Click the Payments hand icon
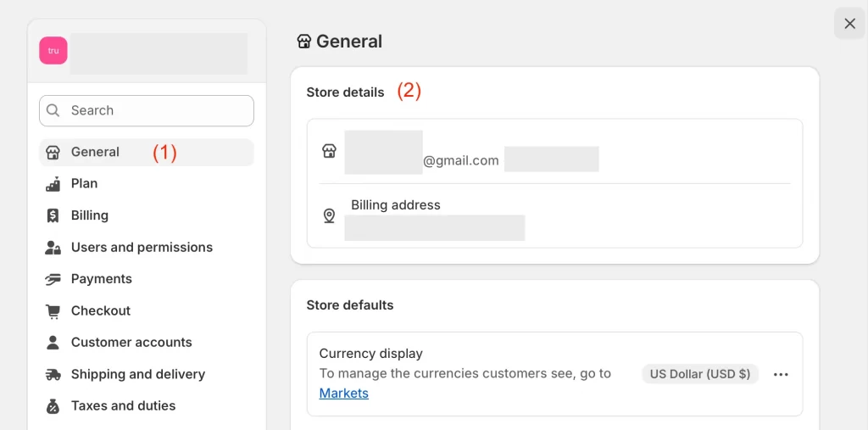Viewport: 868px width, 430px height. 53,279
